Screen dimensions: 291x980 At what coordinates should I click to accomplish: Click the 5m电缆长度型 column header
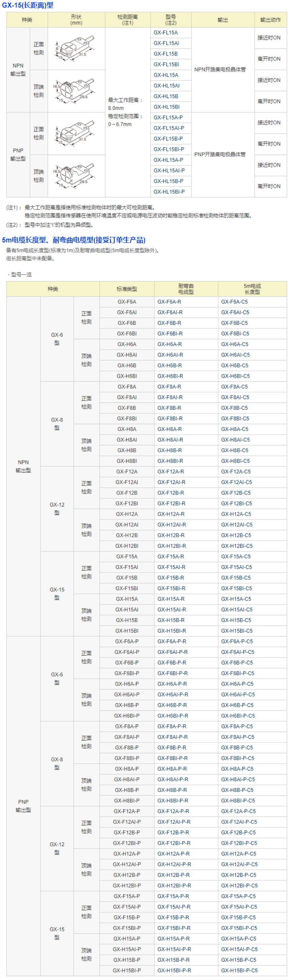coord(252,289)
